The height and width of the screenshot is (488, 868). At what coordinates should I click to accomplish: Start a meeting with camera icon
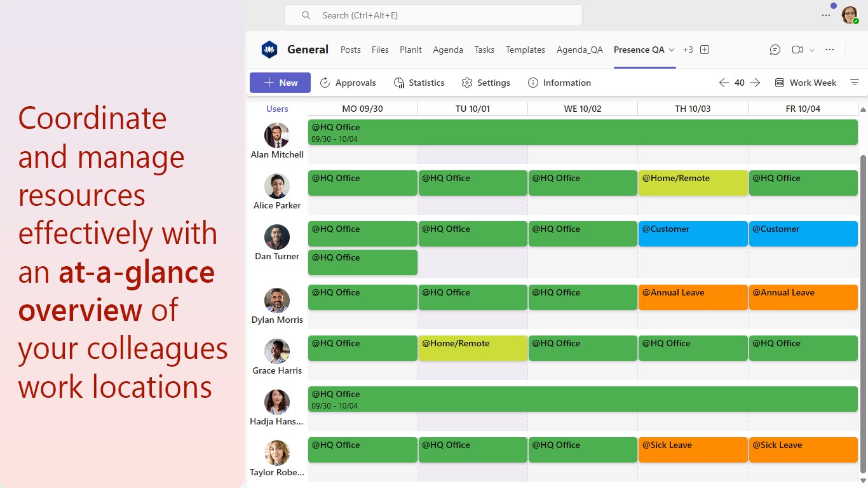coord(797,50)
